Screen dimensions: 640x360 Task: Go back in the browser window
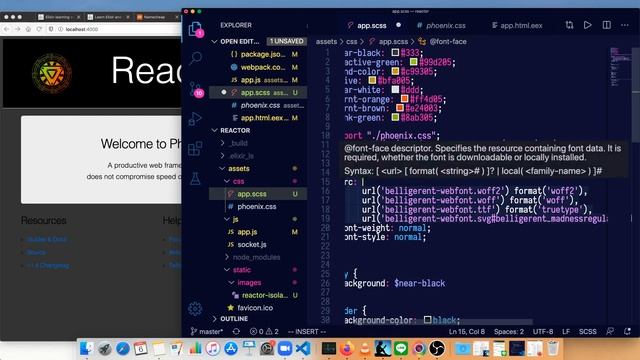pos(6,29)
